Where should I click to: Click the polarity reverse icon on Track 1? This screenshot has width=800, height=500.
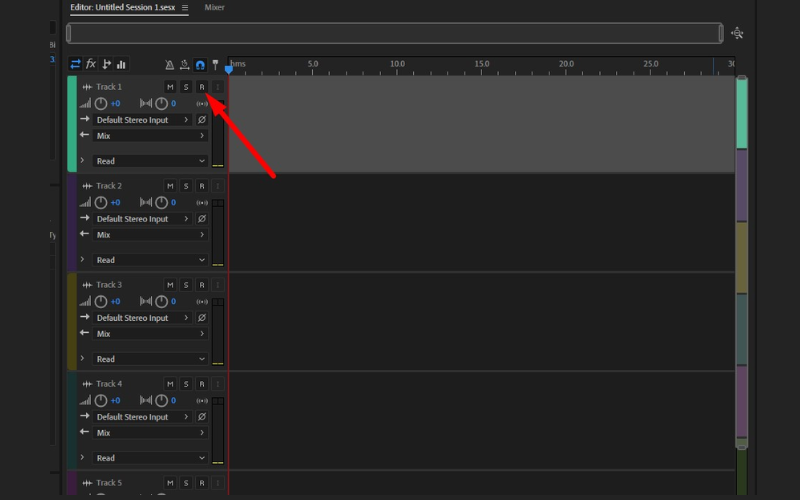[x=201, y=120]
